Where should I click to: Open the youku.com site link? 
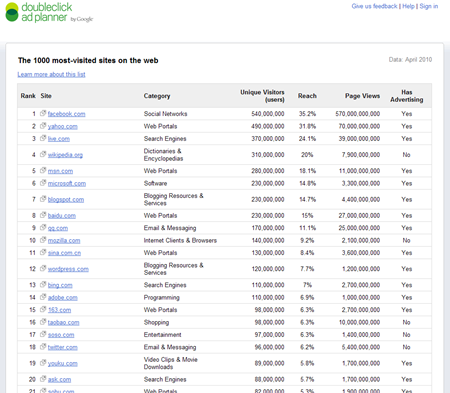[x=63, y=364]
